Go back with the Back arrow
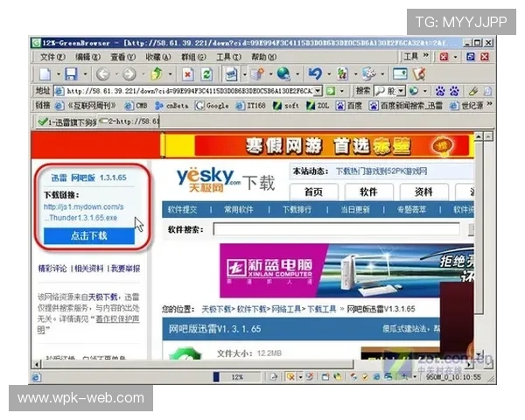Viewport: 525px width, 420px height. pyautogui.click(x=102, y=74)
